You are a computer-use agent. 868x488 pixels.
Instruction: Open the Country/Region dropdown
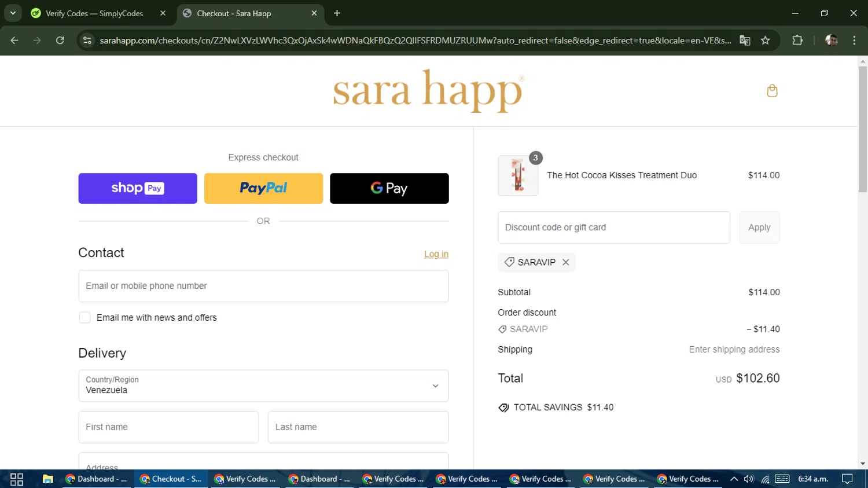tap(263, 386)
